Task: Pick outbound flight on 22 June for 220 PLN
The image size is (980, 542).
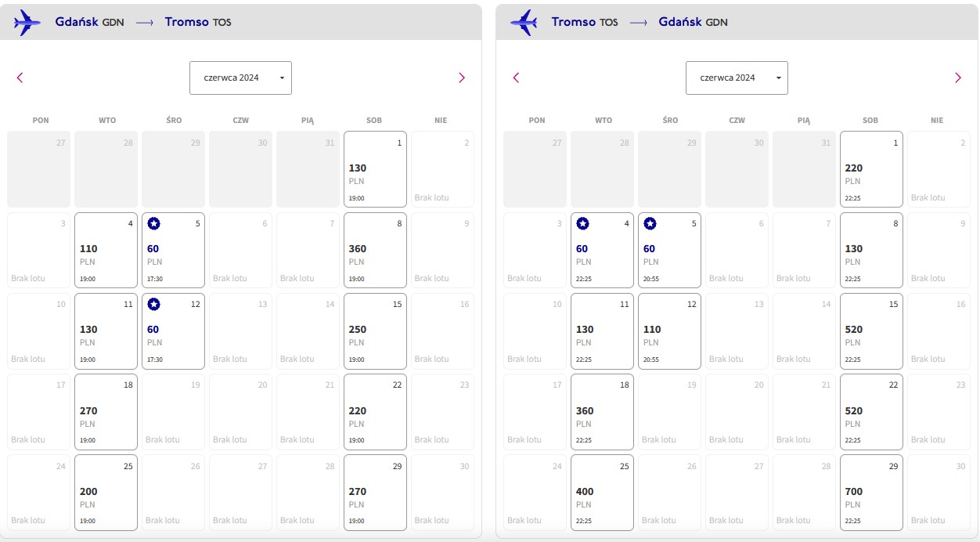Action: point(375,412)
